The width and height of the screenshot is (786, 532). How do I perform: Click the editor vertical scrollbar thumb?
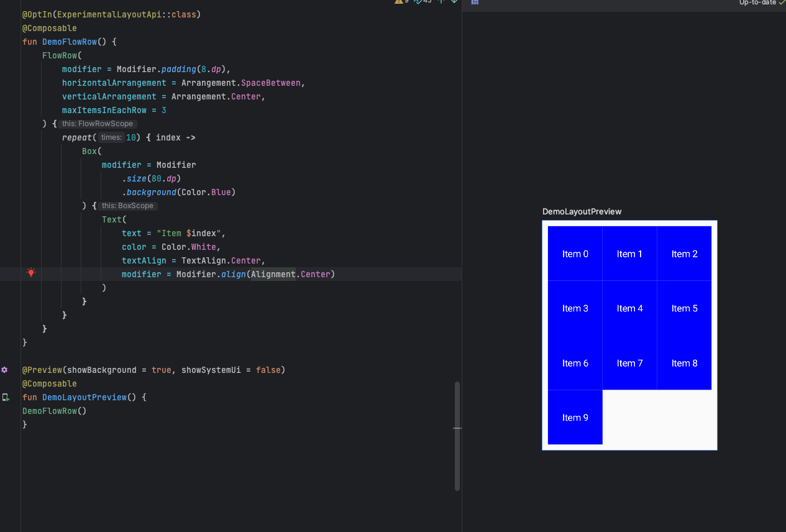click(457, 435)
